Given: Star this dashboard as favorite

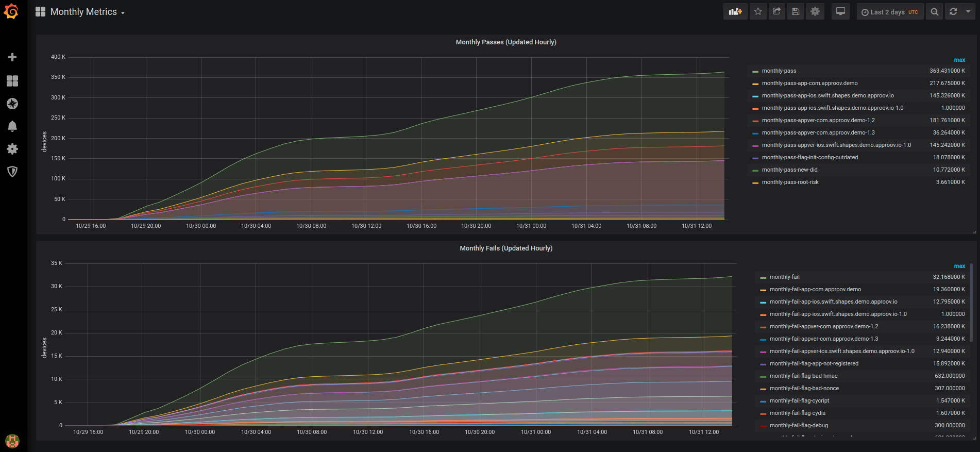Looking at the screenshot, I should click(x=758, y=11).
